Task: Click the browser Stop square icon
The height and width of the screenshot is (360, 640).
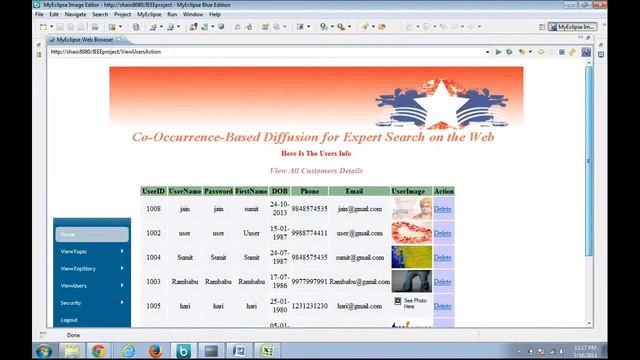Action: click(562, 52)
